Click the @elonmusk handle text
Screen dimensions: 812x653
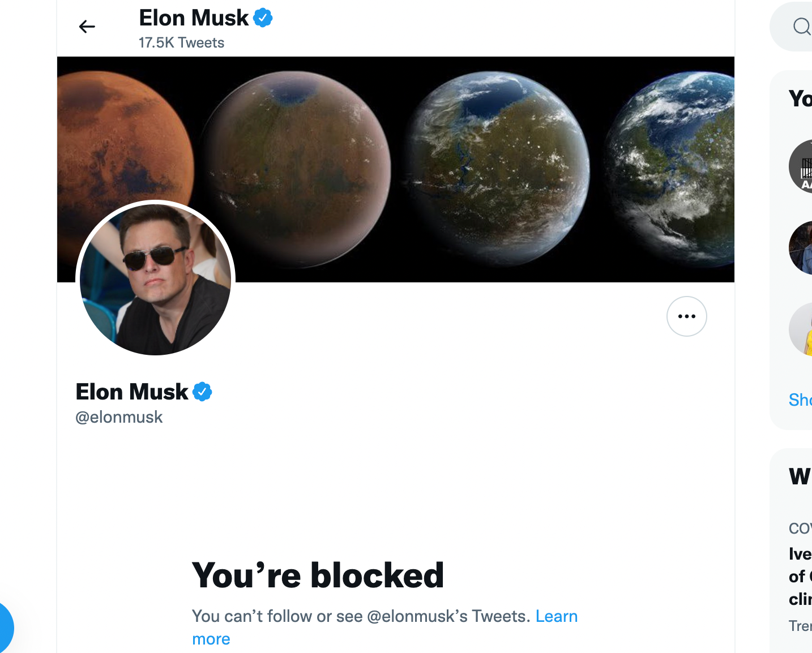coord(119,417)
